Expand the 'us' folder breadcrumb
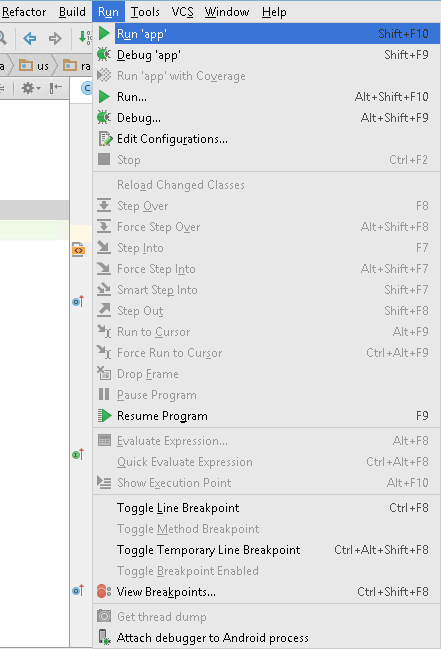Viewport: 441px width, 649px height. click(34, 66)
